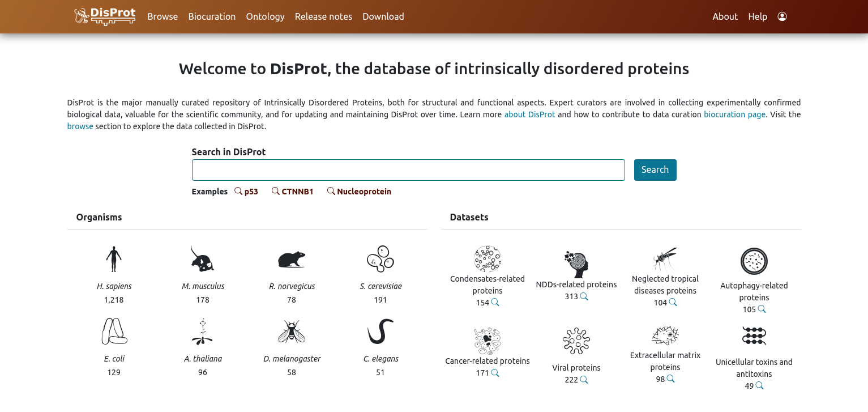Click magnifier next to Autophagy count 105
Viewport: 868px width, 412px height.
(762, 309)
